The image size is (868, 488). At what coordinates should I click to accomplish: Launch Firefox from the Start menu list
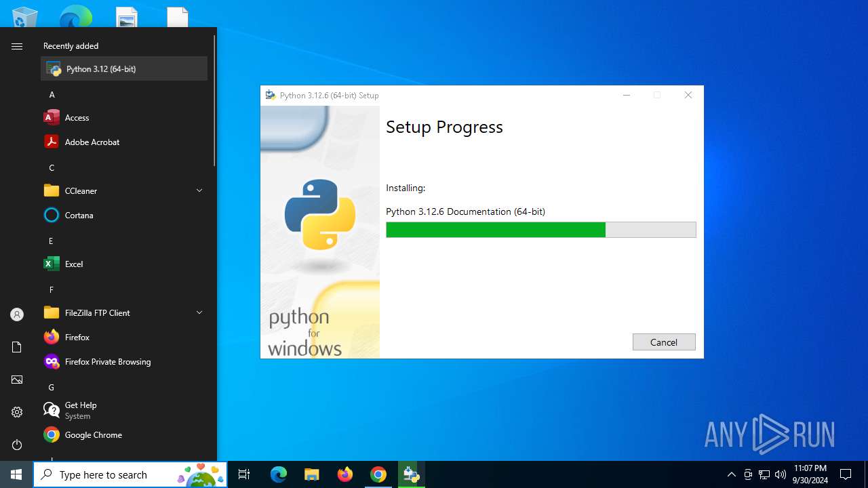pyautogui.click(x=124, y=337)
